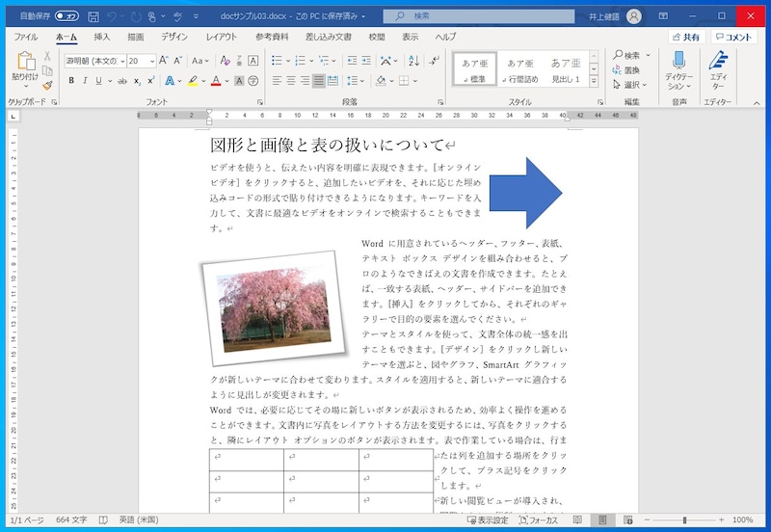This screenshot has width=771, height=532.
Task: Toggle Bold formatting
Action: pos(70,81)
